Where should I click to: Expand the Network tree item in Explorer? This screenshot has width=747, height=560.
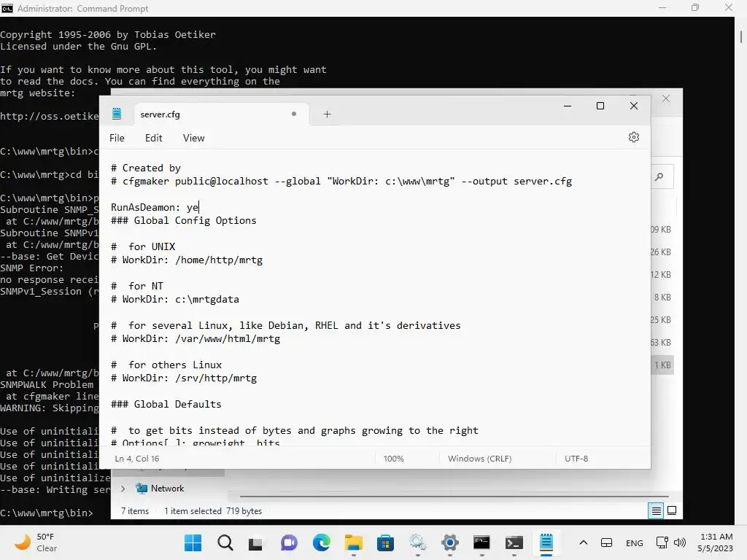pyautogui.click(x=123, y=489)
